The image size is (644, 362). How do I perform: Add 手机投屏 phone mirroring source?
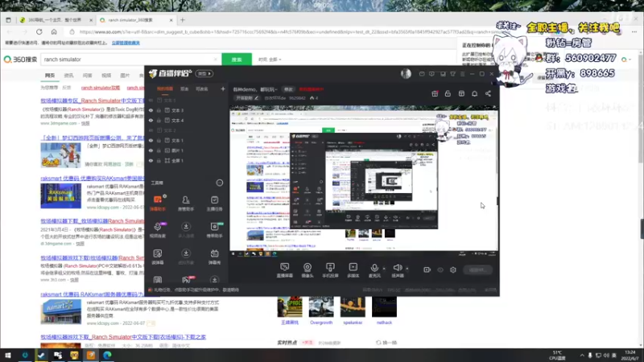330,270
